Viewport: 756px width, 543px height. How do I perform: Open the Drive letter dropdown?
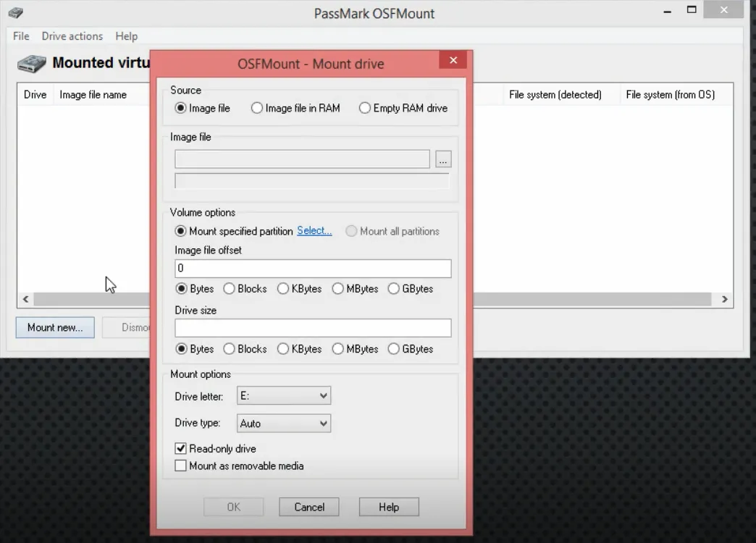click(x=283, y=396)
